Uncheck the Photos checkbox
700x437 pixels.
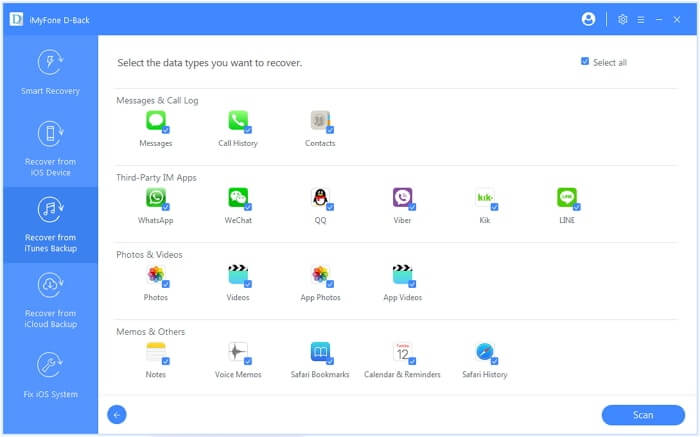[x=166, y=284]
